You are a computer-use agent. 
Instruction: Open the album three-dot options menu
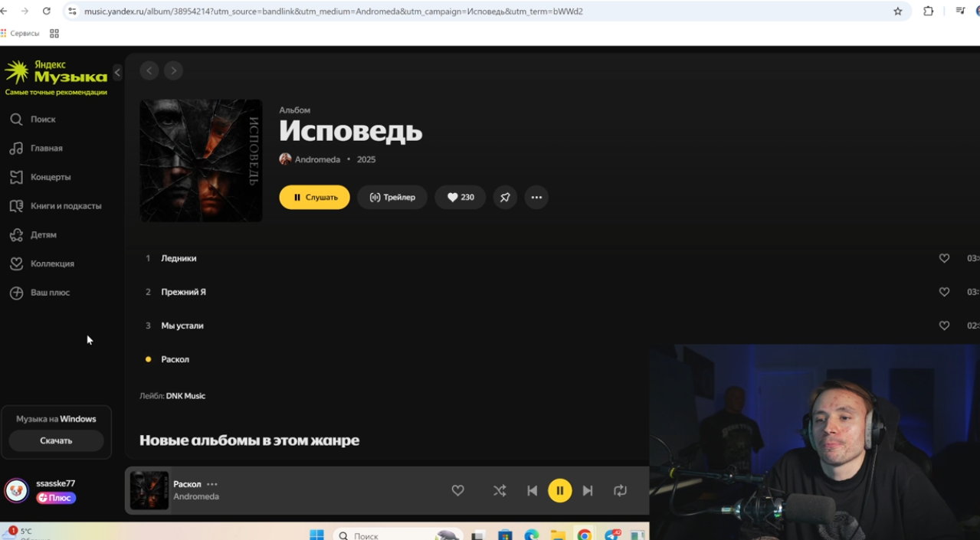pos(536,198)
